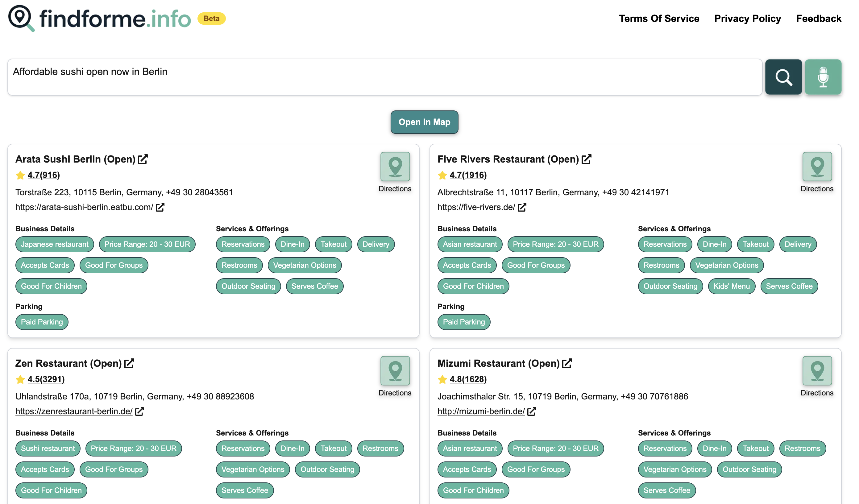859x504 pixels.
Task: Click the magnifying glass search button
Action: [x=783, y=77]
